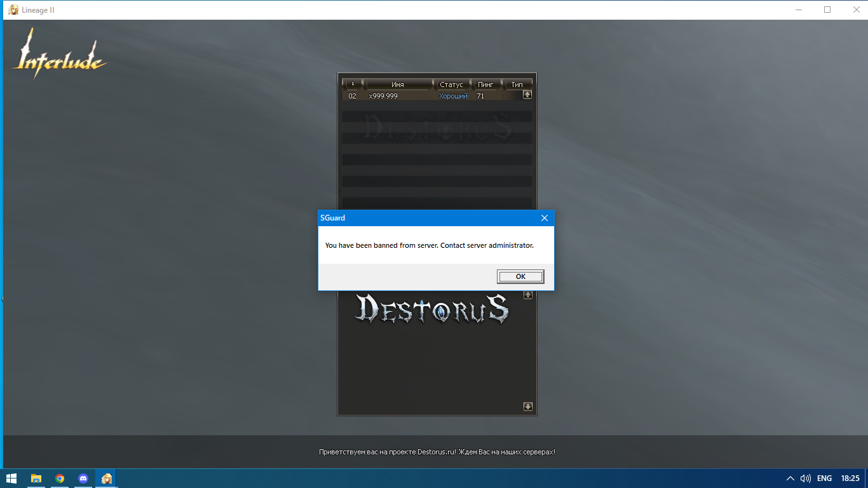The image size is (868, 488).
Task: Open Discord from the taskbar
Action: coord(83,478)
